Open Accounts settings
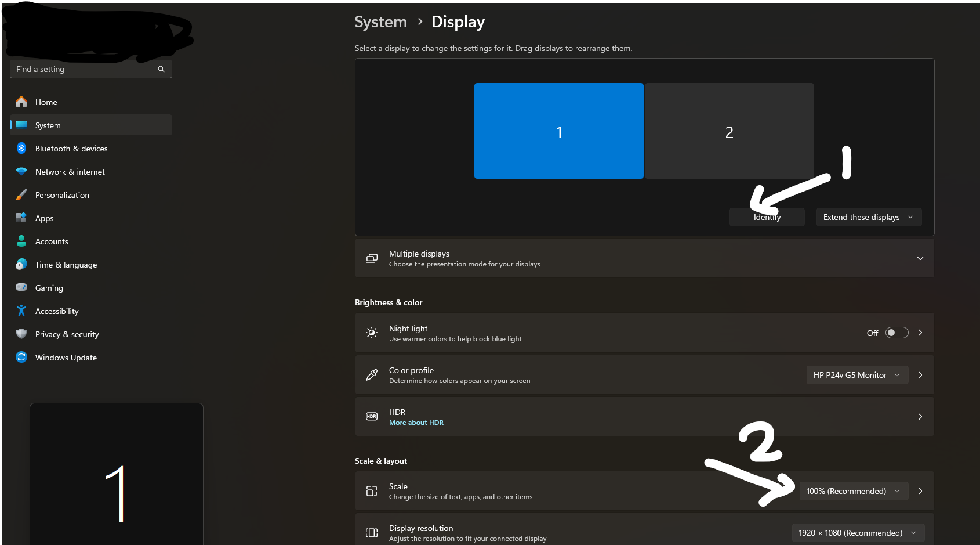Viewport: 980px width, 545px height. tap(91, 241)
